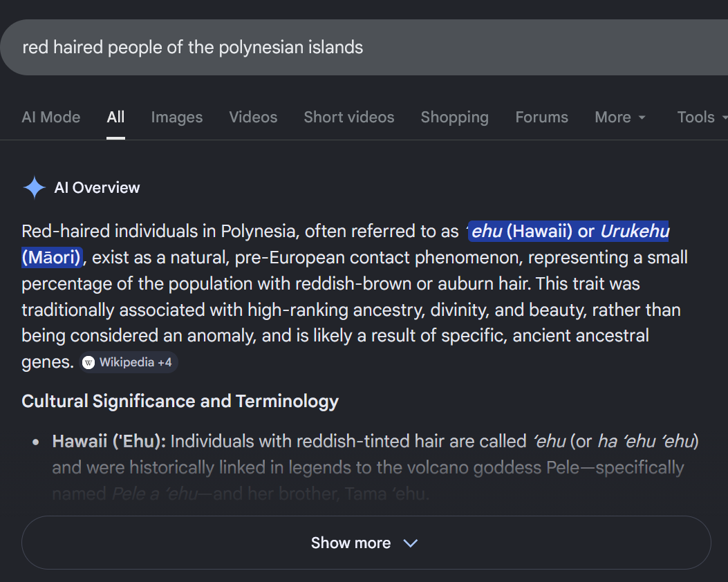Switch to the AI Mode tab

coord(51,117)
